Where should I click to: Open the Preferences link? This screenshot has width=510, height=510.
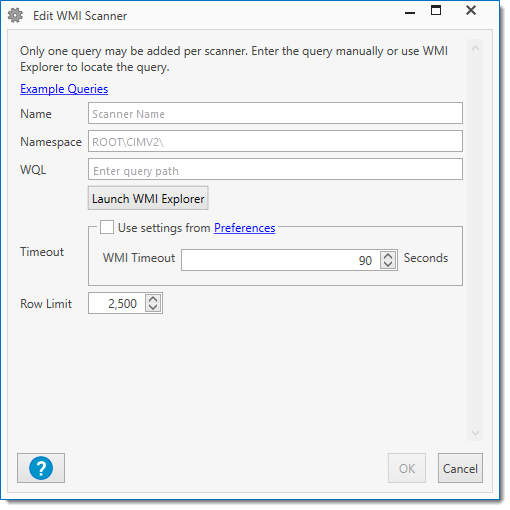point(245,228)
